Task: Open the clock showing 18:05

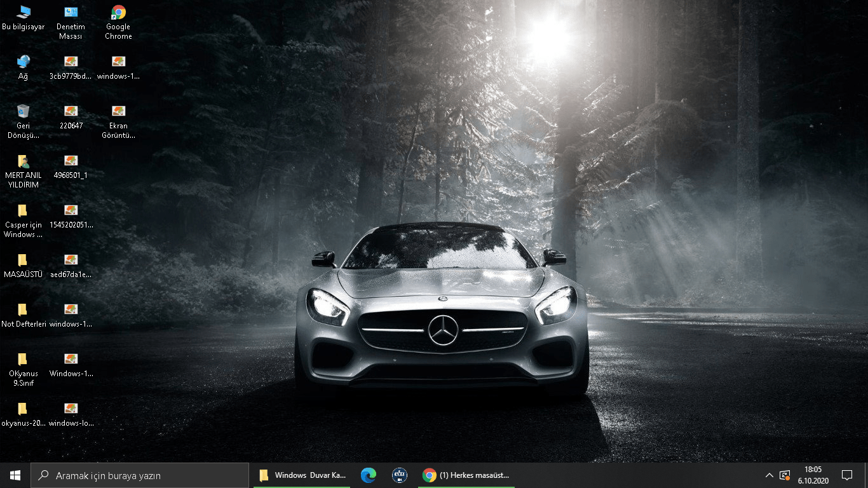Action: click(813, 475)
